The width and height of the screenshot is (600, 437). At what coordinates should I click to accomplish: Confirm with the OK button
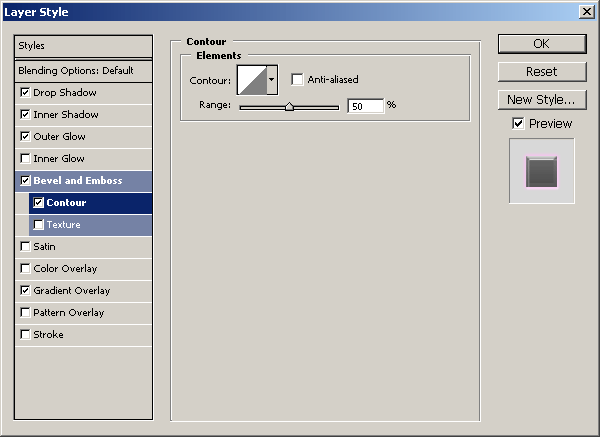click(542, 44)
